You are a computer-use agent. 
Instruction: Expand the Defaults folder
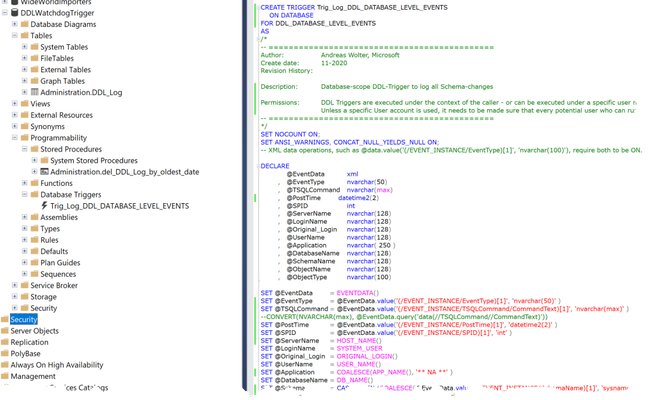[x=24, y=251]
